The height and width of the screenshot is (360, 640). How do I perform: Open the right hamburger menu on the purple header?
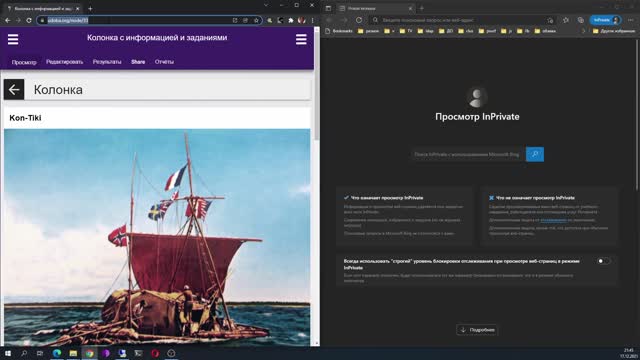[x=301, y=39]
